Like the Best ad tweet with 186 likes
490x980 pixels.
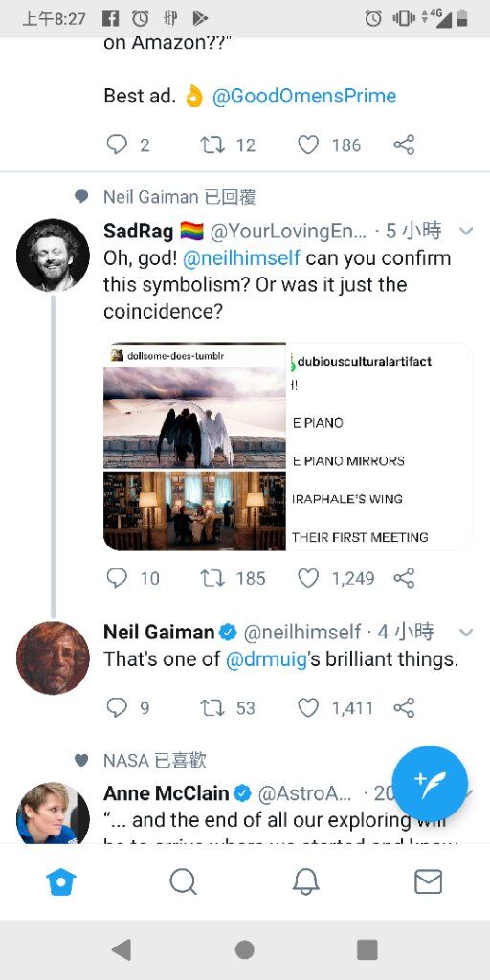point(308,145)
